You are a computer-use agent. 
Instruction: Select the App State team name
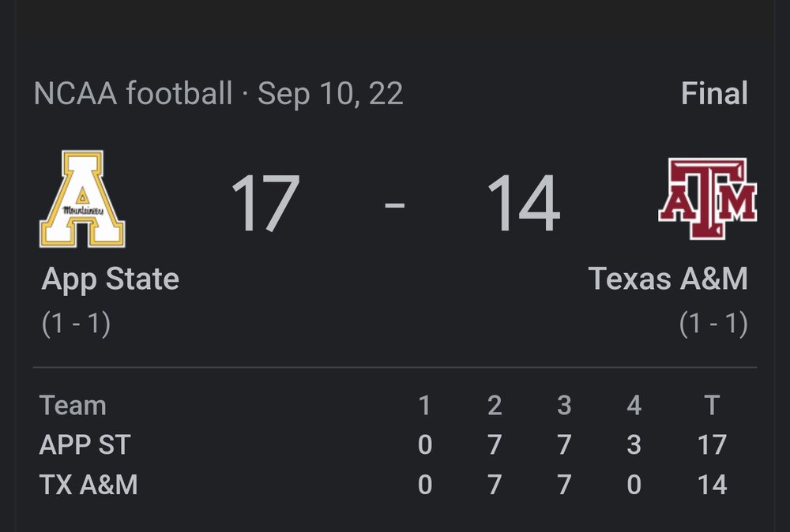(x=111, y=279)
